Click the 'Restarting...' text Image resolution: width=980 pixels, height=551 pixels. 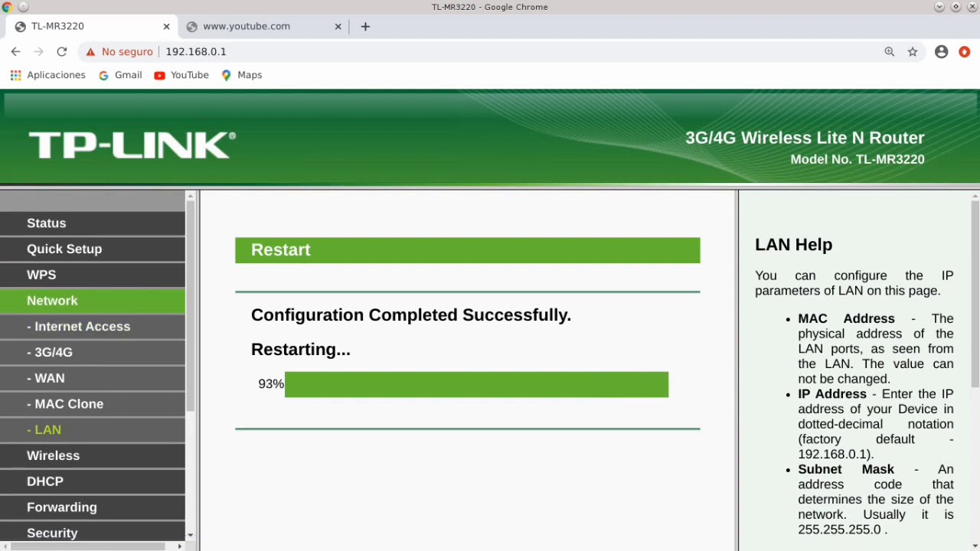(301, 350)
